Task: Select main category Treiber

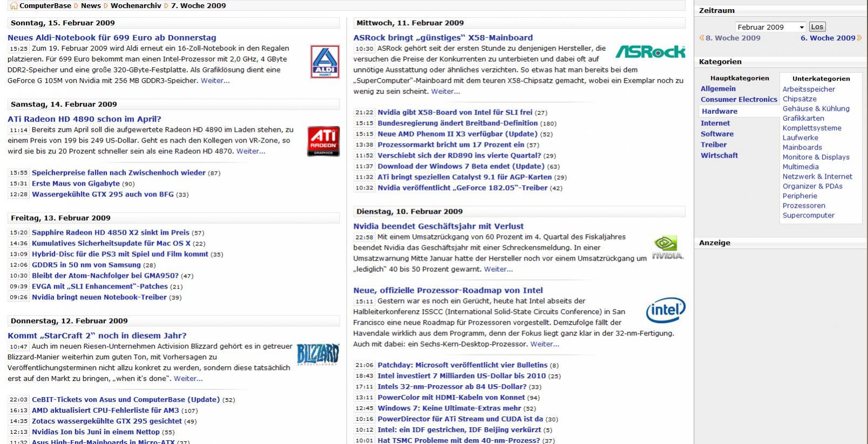Action: click(x=714, y=145)
